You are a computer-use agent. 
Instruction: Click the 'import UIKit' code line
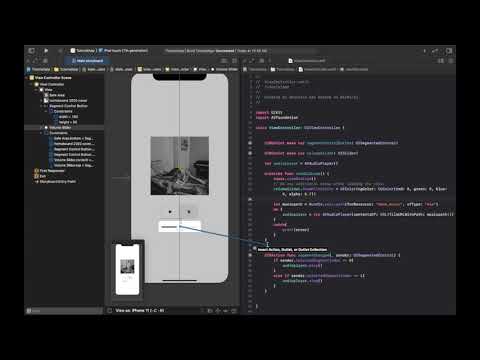[269, 112]
